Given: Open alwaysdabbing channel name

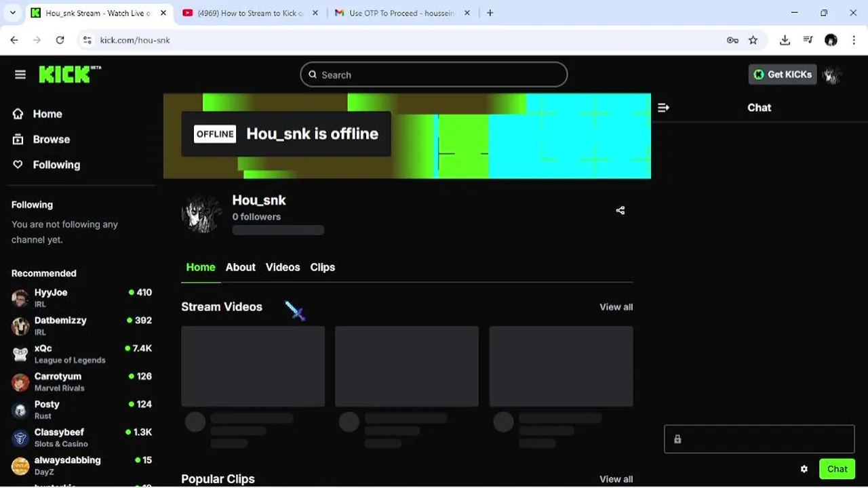Looking at the screenshot, I should pos(67,460).
